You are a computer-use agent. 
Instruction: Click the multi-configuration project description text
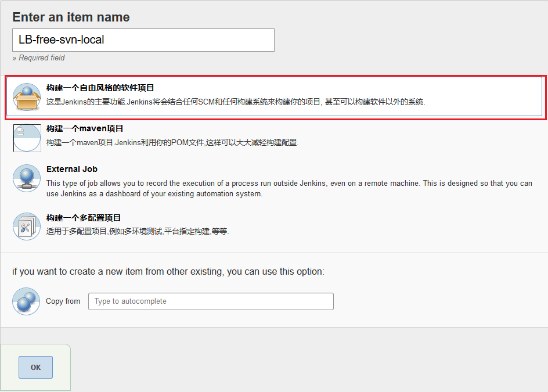point(138,231)
